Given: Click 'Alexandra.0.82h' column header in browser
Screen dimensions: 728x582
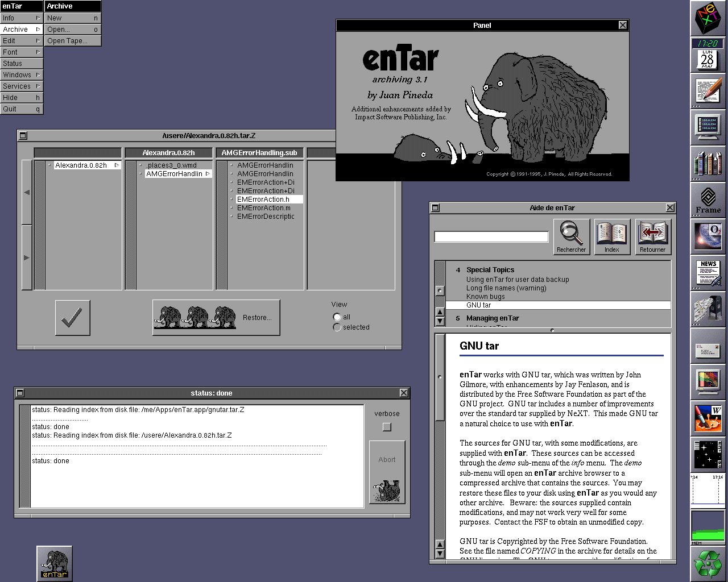Looking at the screenshot, I should (x=169, y=153).
